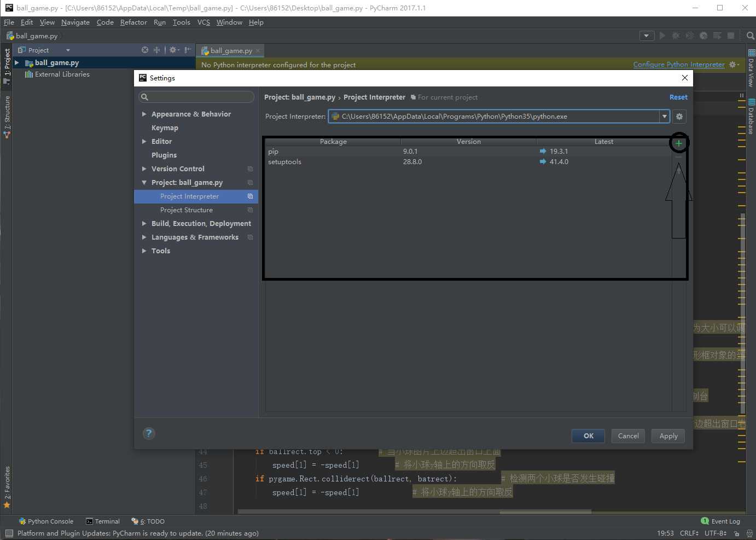Screen dimensions: 756x540
Task: Close the ball_game.py editor tab
Action: coord(258,51)
